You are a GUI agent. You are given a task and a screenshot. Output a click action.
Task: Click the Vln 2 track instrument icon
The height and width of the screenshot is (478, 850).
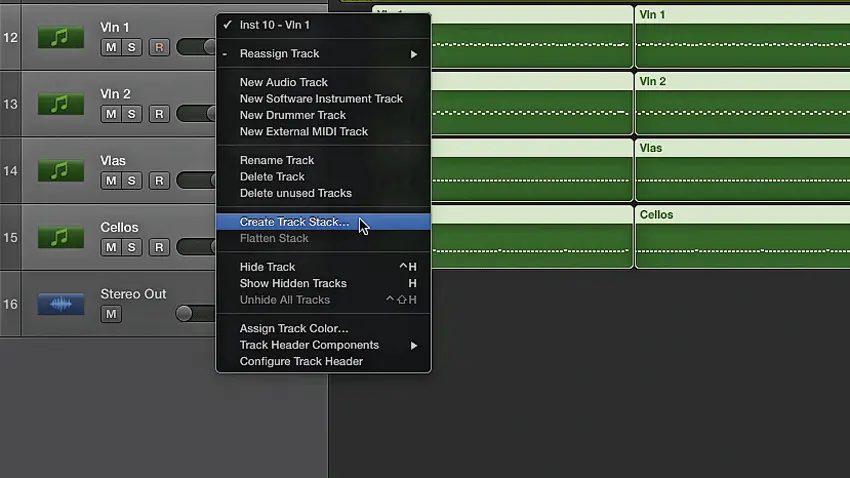[60, 104]
